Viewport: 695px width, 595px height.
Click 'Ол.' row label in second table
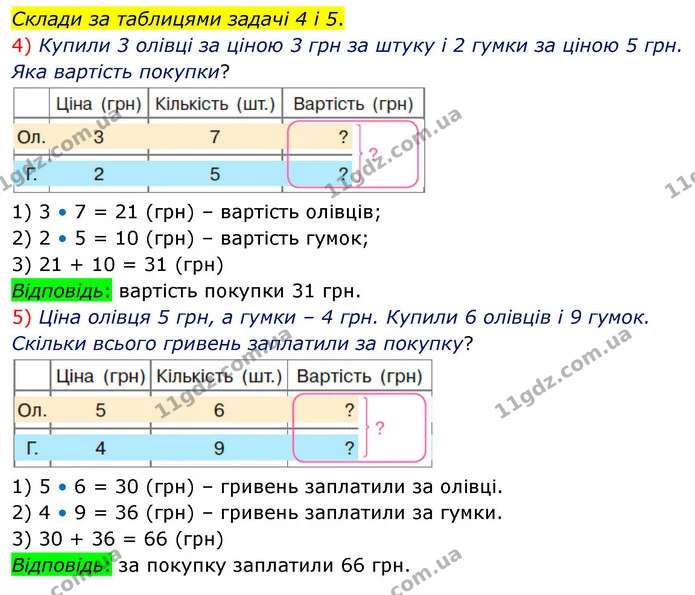32,410
